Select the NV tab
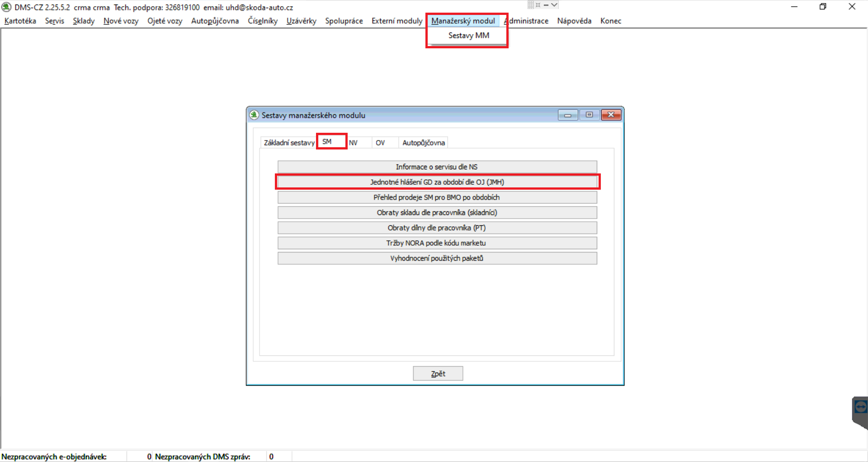The image size is (868, 462). pyautogui.click(x=353, y=143)
